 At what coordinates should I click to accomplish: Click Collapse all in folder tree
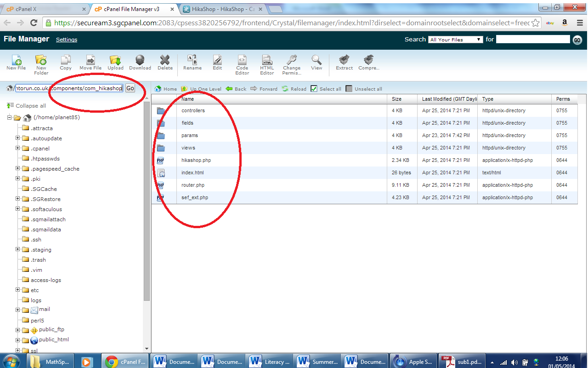point(26,106)
